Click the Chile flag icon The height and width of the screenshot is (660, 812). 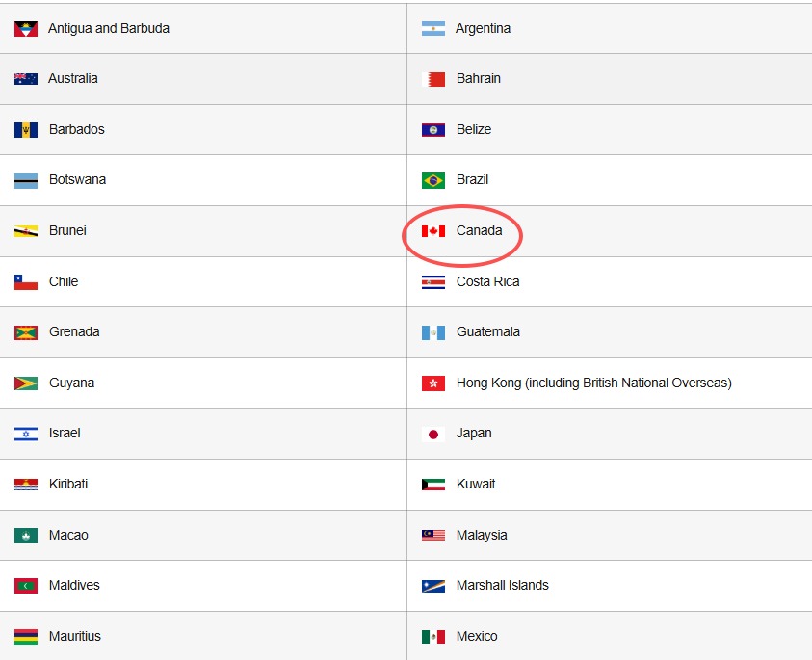26,282
